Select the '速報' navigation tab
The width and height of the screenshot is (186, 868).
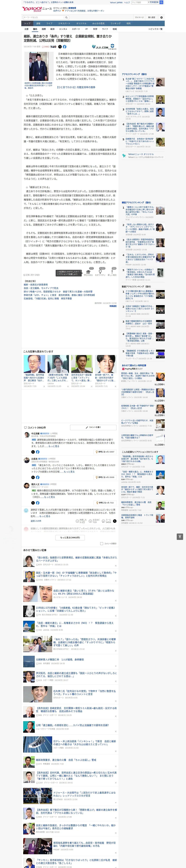pos(38,23)
